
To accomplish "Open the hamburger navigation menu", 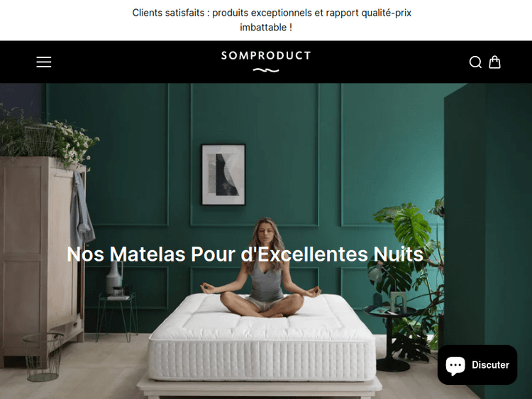I will 44,62.
